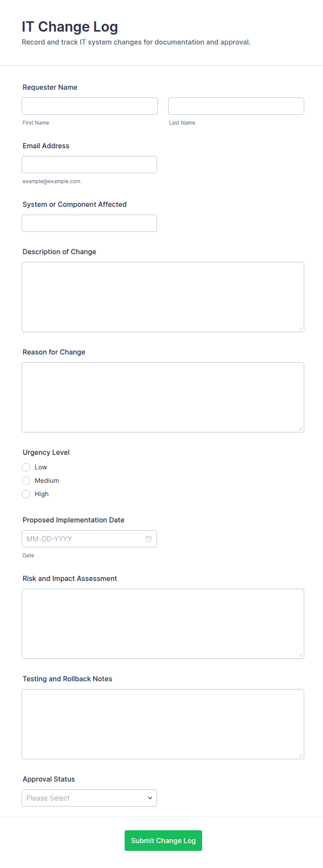Click the Description of Change textarea
This screenshot has height=868, width=323.
click(163, 297)
